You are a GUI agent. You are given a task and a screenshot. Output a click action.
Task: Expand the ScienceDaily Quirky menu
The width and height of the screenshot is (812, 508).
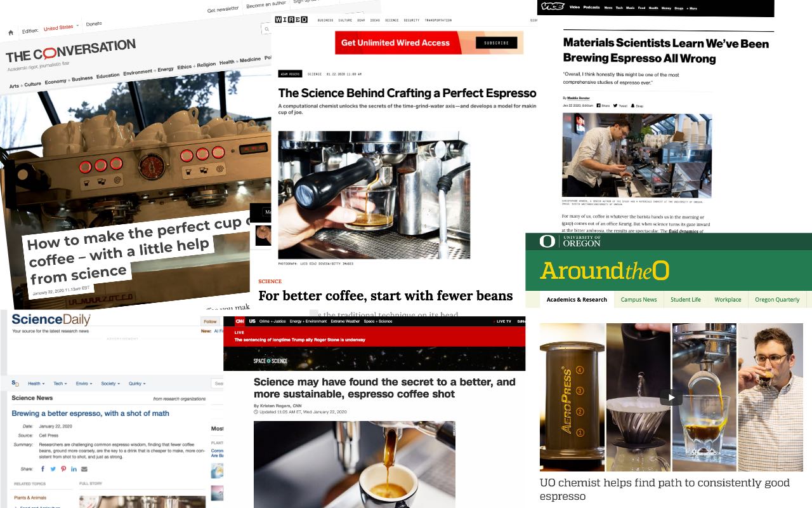point(136,384)
